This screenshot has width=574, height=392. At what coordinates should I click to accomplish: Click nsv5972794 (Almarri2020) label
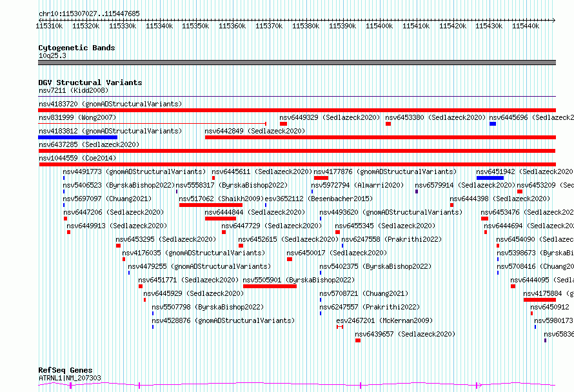(x=357, y=185)
